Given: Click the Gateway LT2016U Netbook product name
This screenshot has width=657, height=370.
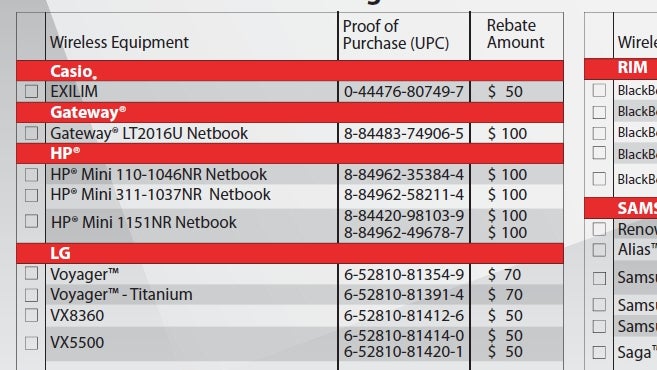Looking at the screenshot, I should [149, 134].
